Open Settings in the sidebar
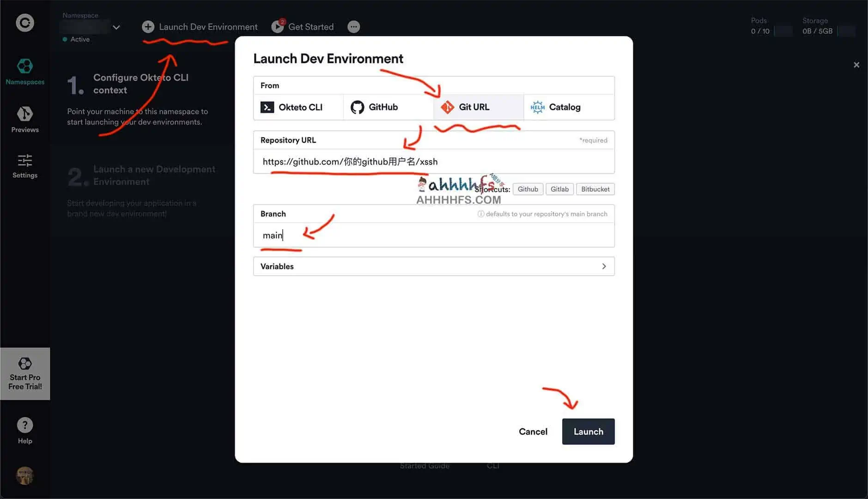 coord(25,166)
